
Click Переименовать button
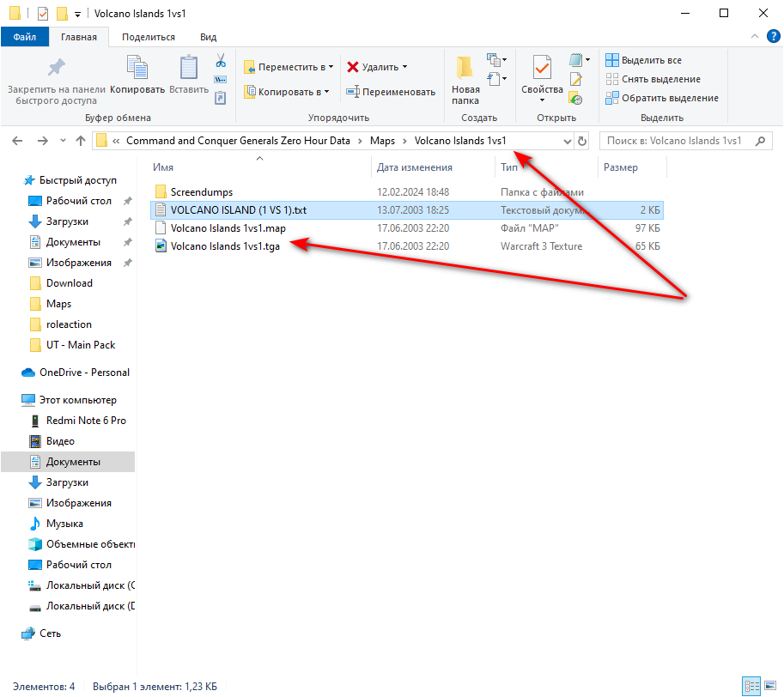(x=391, y=92)
